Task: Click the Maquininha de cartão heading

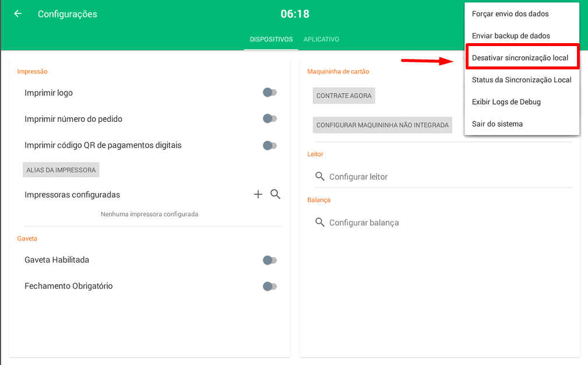Action: coord(338,71)
